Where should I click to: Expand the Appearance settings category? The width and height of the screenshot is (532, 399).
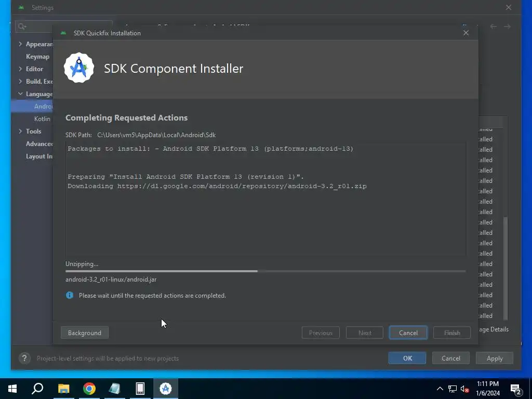(20, 44)
